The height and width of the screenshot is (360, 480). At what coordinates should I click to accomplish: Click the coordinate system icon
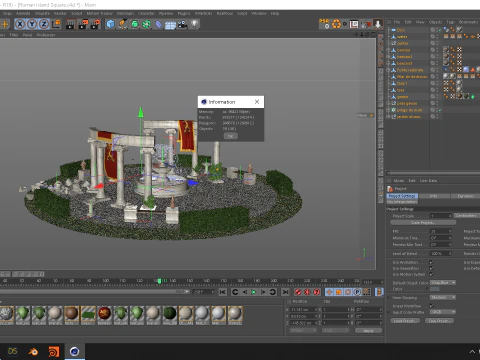point(56,24)
